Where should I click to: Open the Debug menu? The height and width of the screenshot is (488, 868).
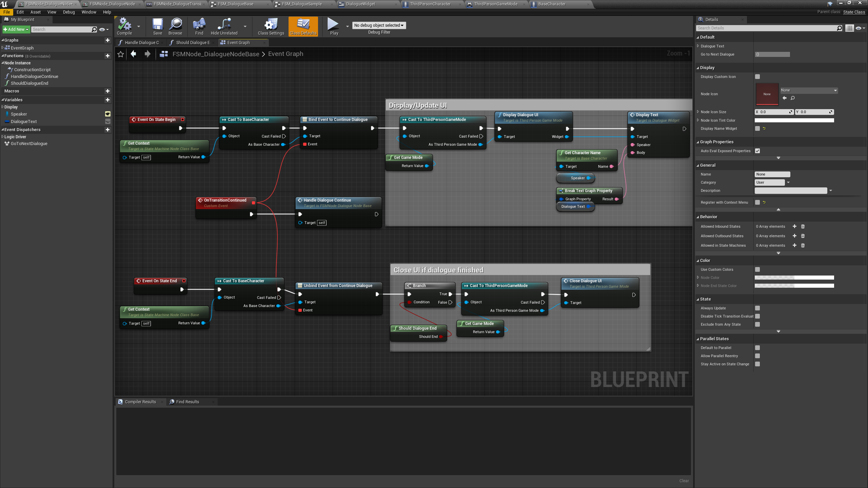[x=68, y=12]
